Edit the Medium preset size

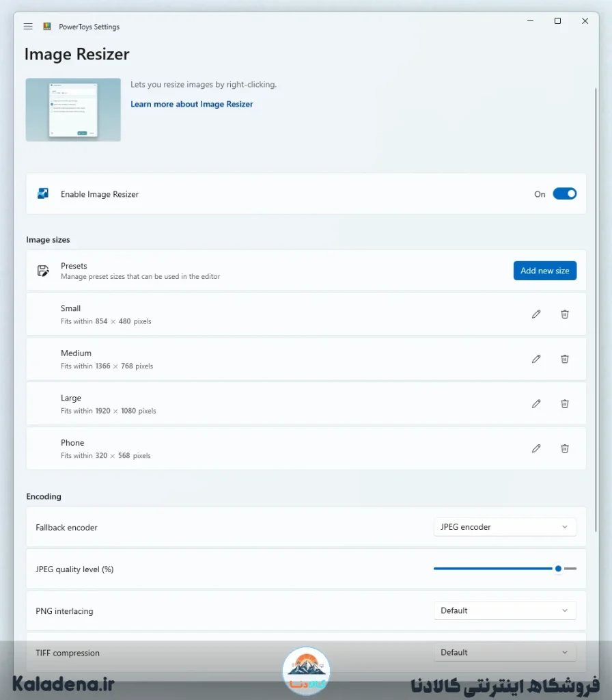coord(536,359)
